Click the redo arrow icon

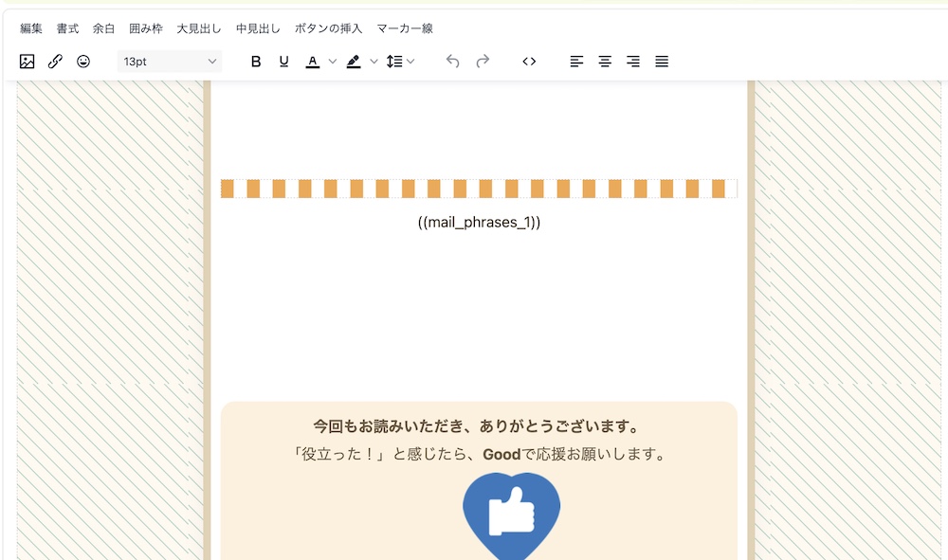[483, 62]
